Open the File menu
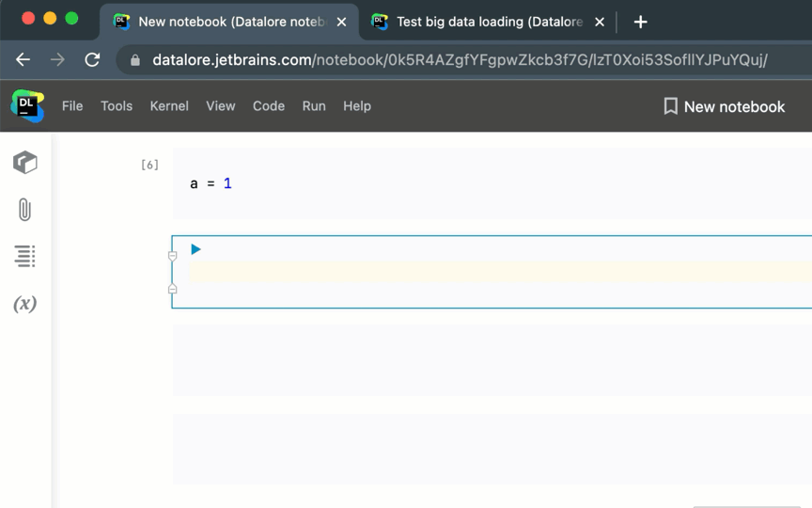 click(x=72, y=105)
